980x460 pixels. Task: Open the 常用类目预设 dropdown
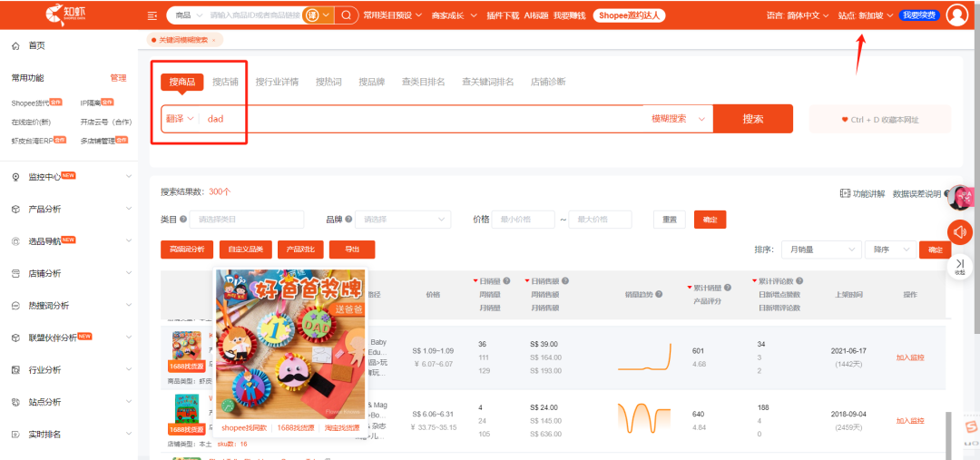coord(393,15)
